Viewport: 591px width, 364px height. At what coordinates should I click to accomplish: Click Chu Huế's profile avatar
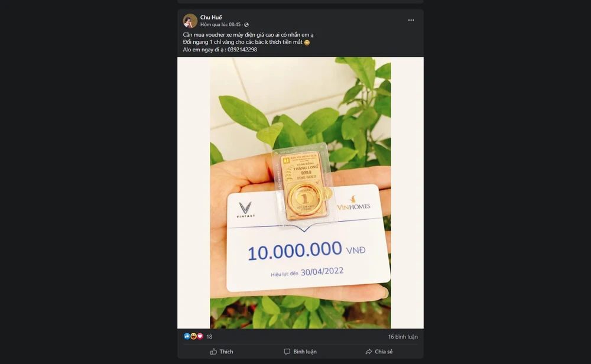click(190, 21)
